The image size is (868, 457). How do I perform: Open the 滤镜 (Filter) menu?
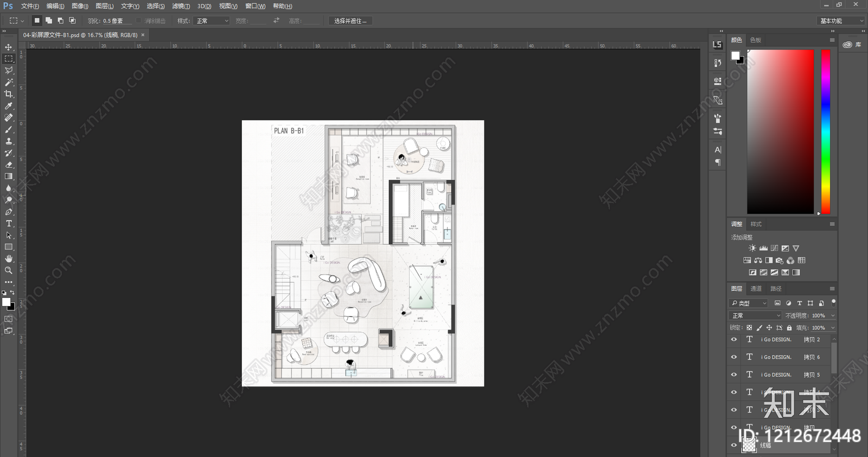(181, 6)
